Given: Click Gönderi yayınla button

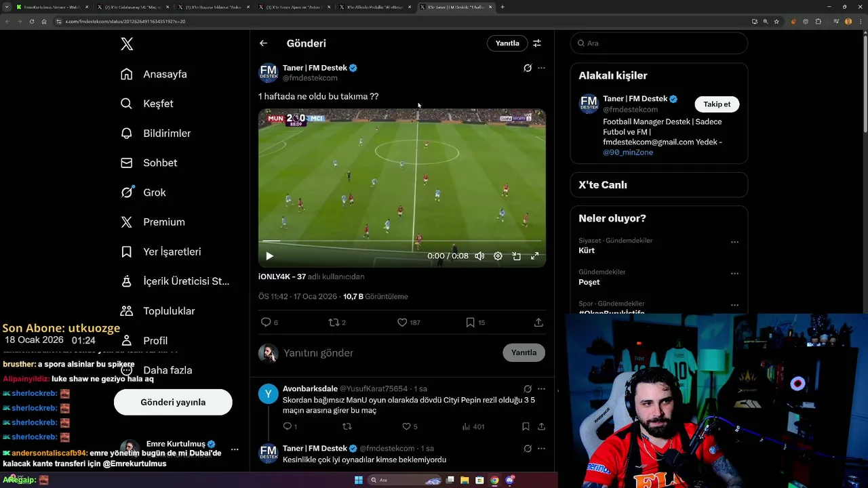Looking at the screenshot, I should (173, 402).
